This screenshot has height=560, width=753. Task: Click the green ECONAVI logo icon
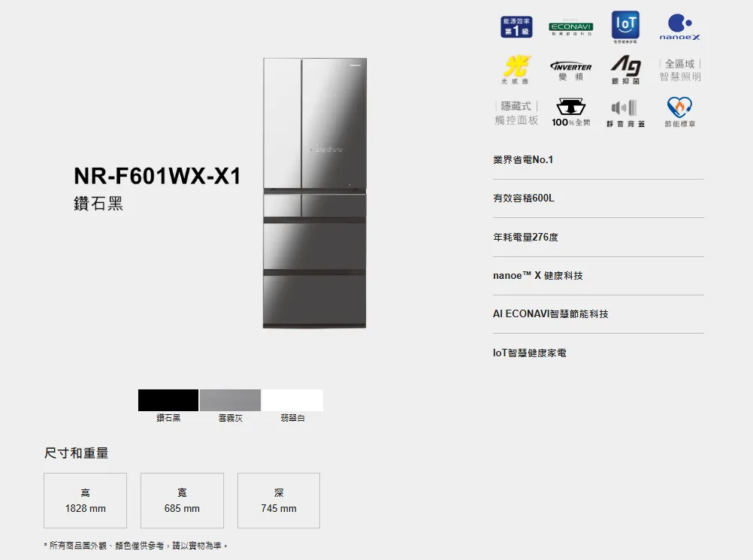coord(570,28)
